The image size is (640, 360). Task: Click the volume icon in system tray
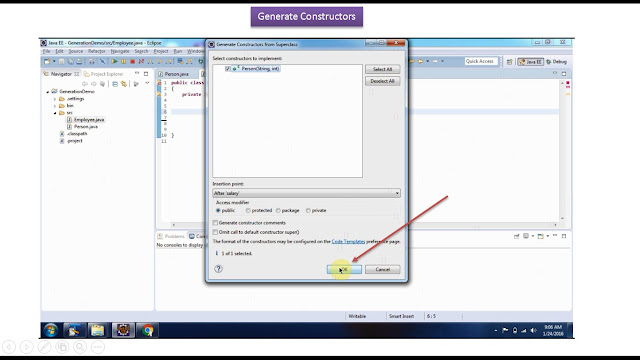point(533,330)
